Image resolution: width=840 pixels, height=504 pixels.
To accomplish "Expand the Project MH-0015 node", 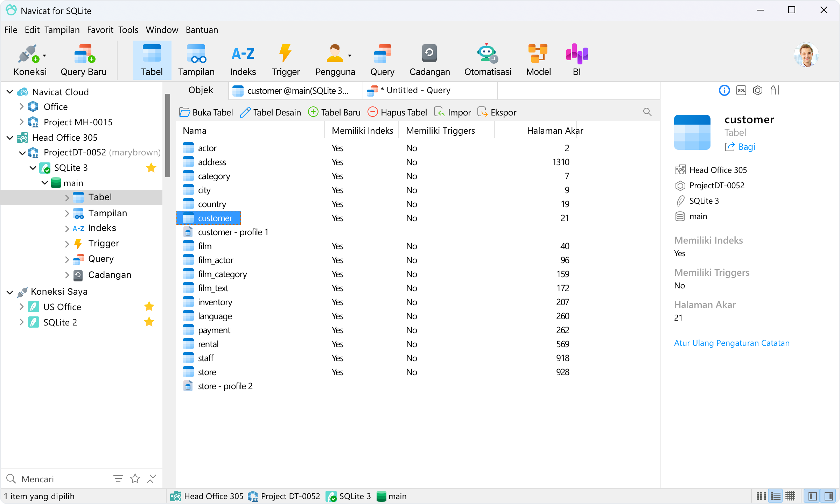I will (x=21, y=122).
